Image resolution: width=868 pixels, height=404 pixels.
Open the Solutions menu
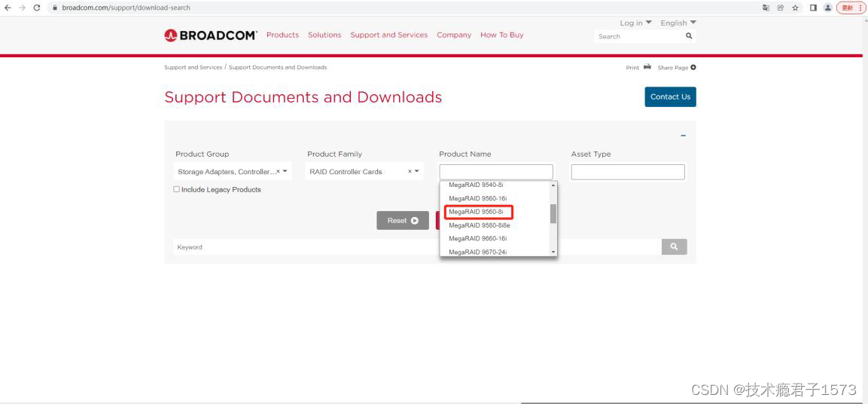324,35
